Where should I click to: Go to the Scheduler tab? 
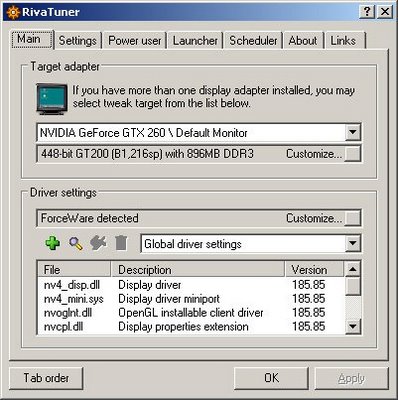click(x=253, y=41)
